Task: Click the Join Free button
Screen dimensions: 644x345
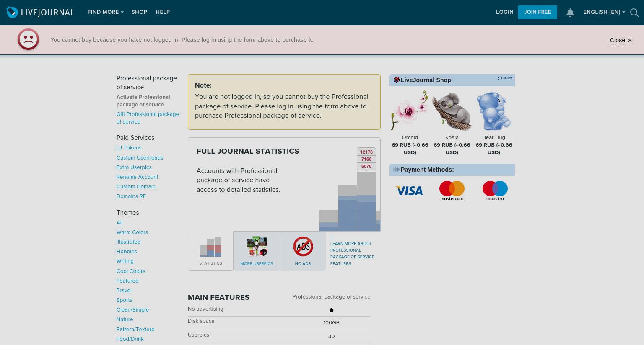Action: tap(538, 12)
